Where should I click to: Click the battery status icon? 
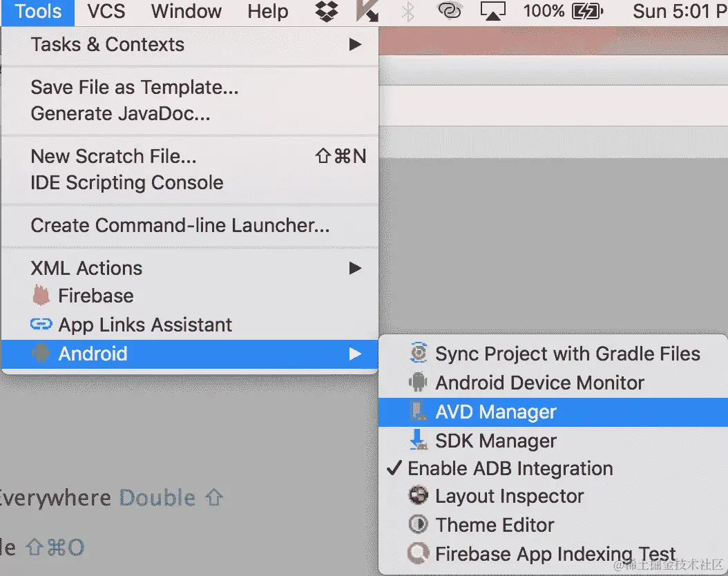pyautogui.click(x=587, y=11)
